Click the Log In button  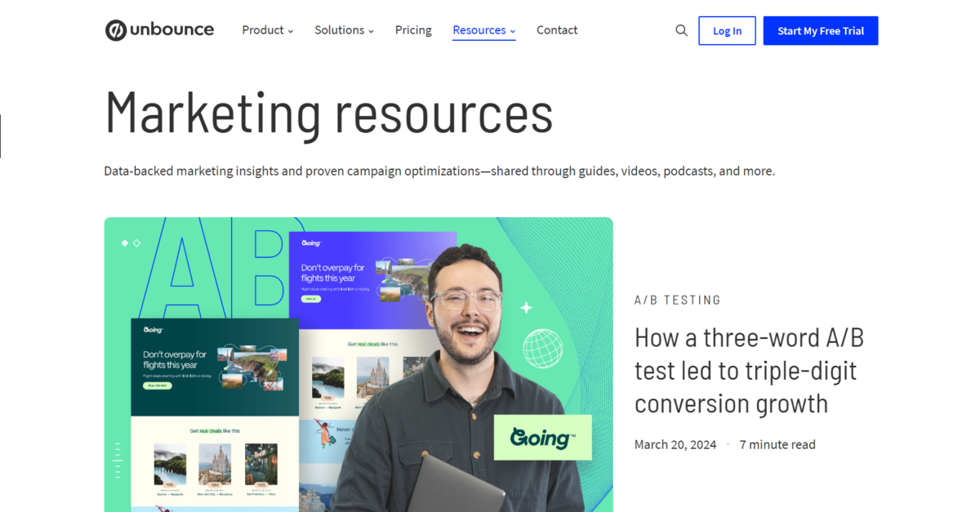coord(727,31)
